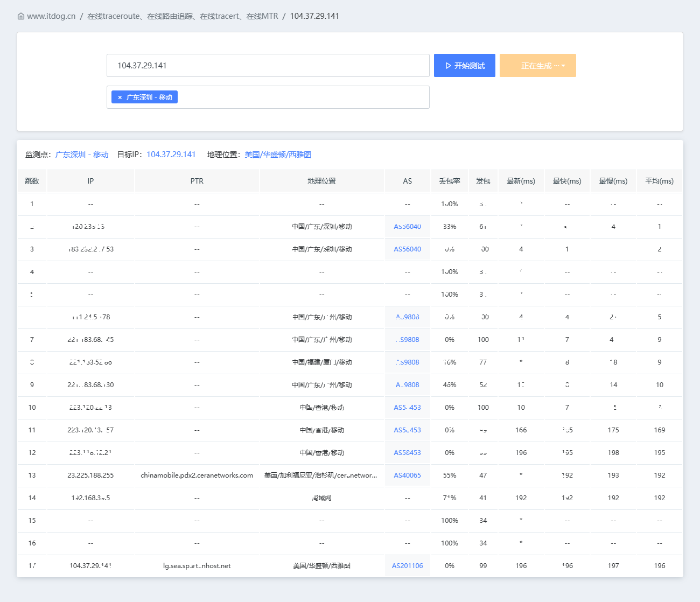Remove the 广东深圳 - 移动 node tag
Image resolution: width=700 pixels, height=602 pixels.
pos(120,97)
